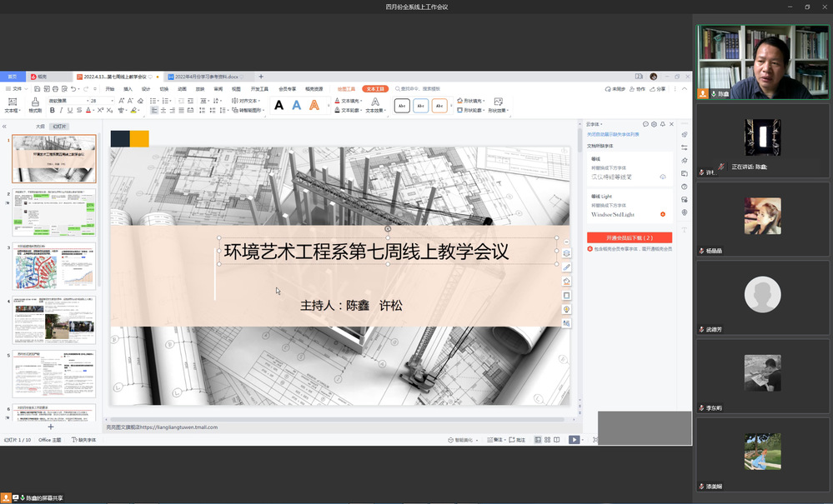This screenshot has height=504, width=833.
Task: Add new slide with plus button
Action: (x=50, y=427)
